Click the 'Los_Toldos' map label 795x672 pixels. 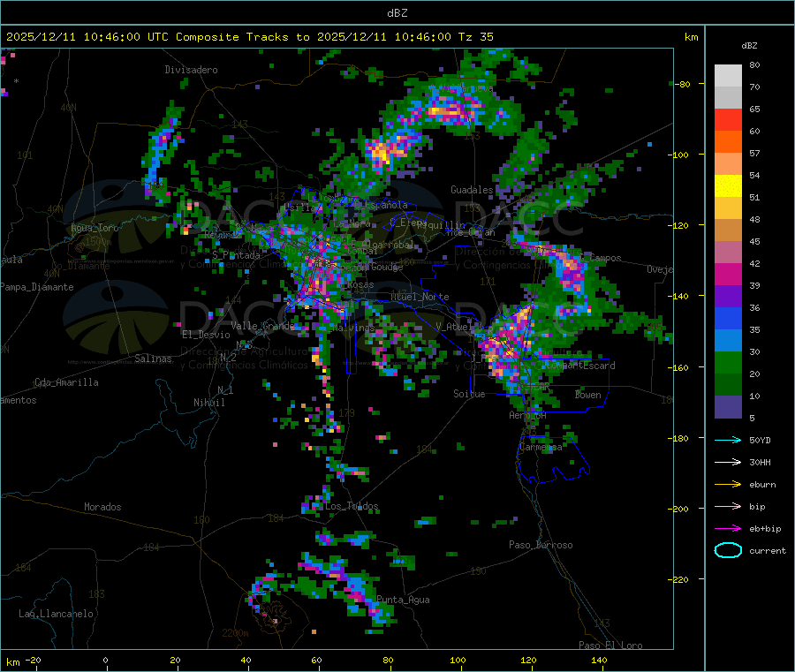[352, 506]
